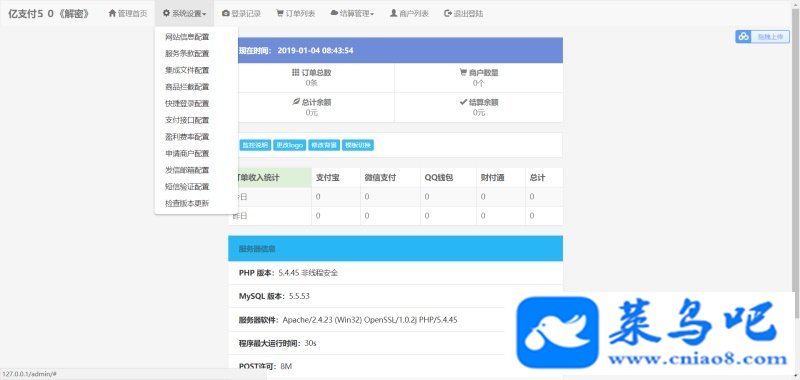Screen dimensions: 800x380
Task: Click the 模板切换 button
Action: pos(358,145)
